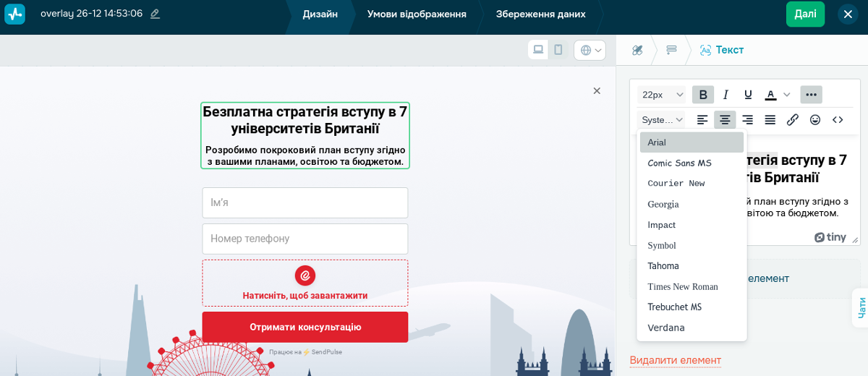Click the editor resize handle
Image resolution: width=868 pixels, height=376 pixels.
[854, 239]
